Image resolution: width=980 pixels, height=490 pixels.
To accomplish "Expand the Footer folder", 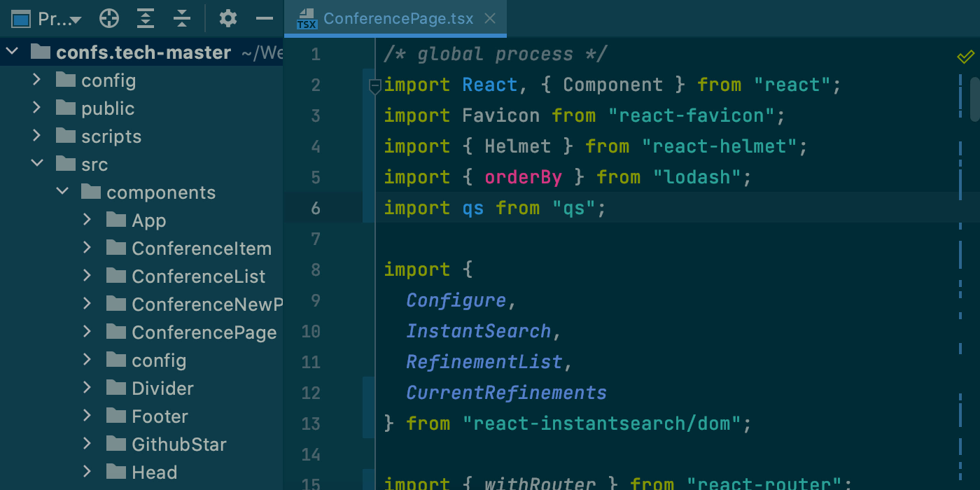I will [87, 416].
